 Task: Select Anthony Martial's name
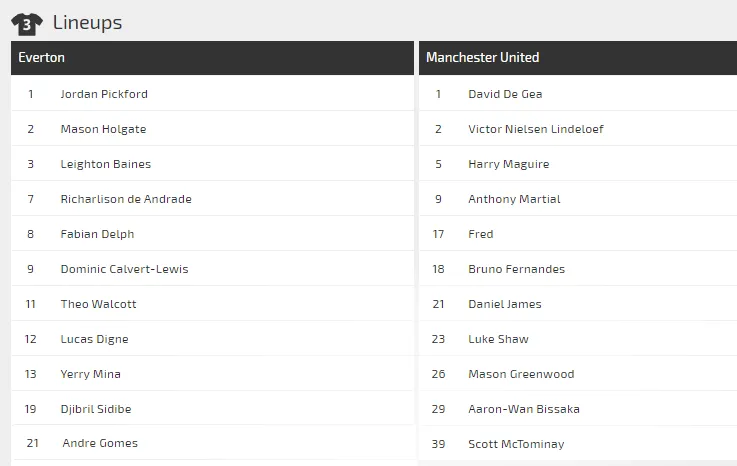coord(514,199)
